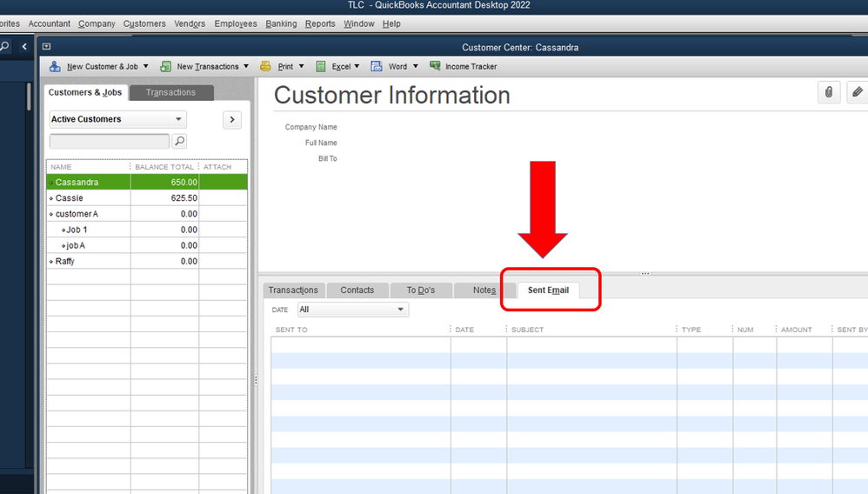Expand the customer list with the right-arrow button
This screenshot has height=494, width=868.
232,120
